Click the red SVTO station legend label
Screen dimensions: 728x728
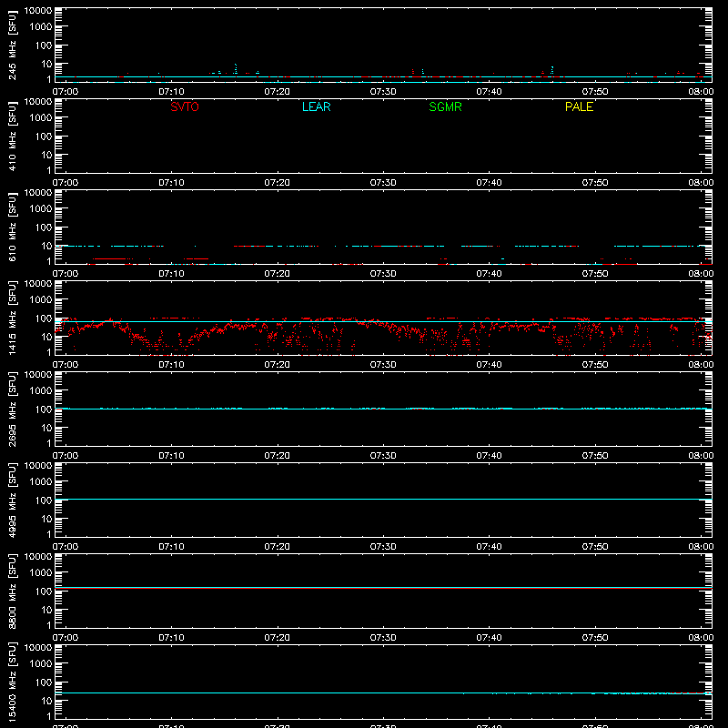185,106
